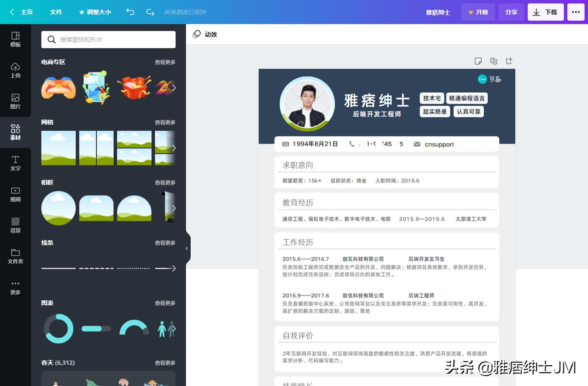
Task: Click the duplicate page icon
Action: click(x=494, y=61)
